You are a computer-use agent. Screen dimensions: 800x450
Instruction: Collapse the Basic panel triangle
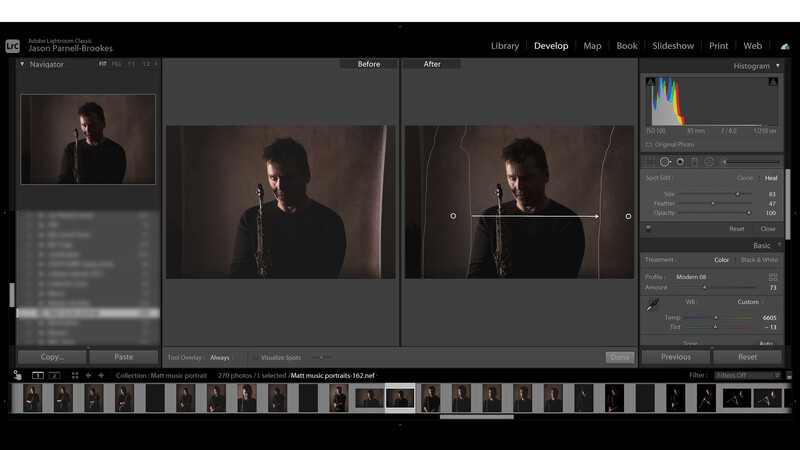coord(779,245)
